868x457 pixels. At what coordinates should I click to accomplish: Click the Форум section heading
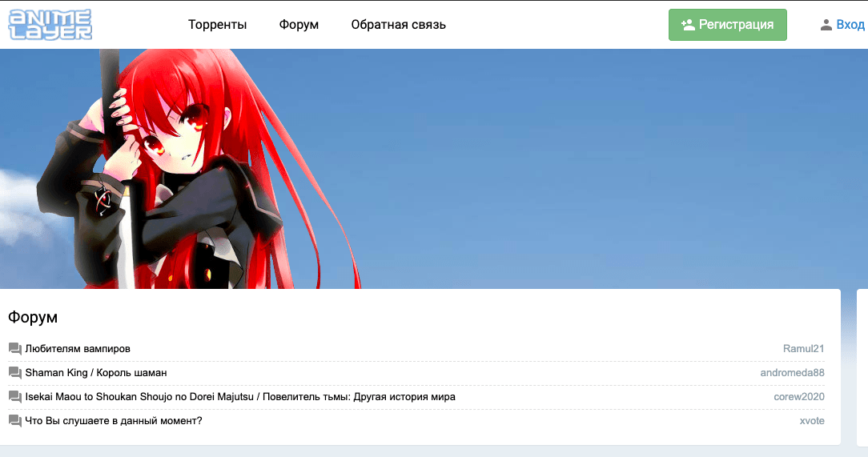[x=33, y=317]
